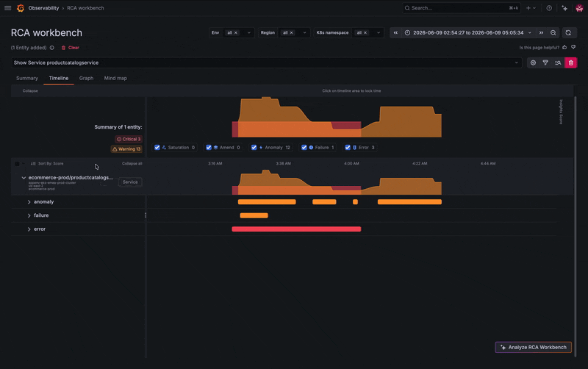Open the hamburger navigation menu

[x=7, y=8]
